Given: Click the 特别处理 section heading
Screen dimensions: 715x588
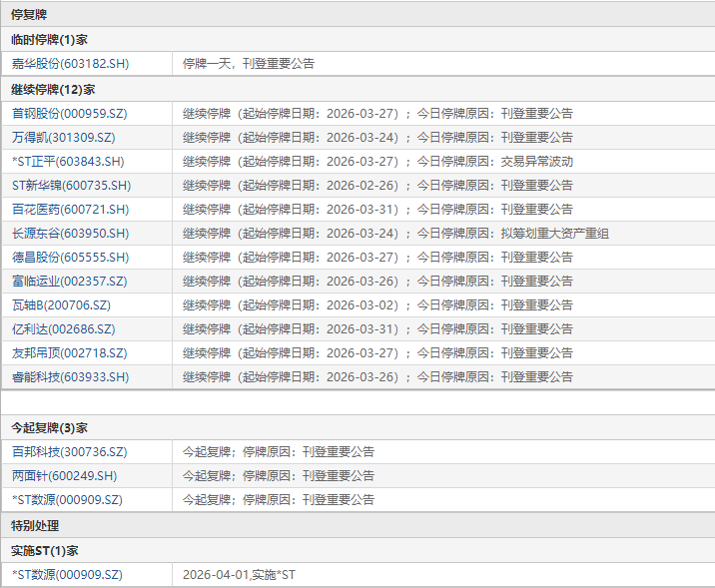Looking at the screenshot, I should click(x=35, y=525).
